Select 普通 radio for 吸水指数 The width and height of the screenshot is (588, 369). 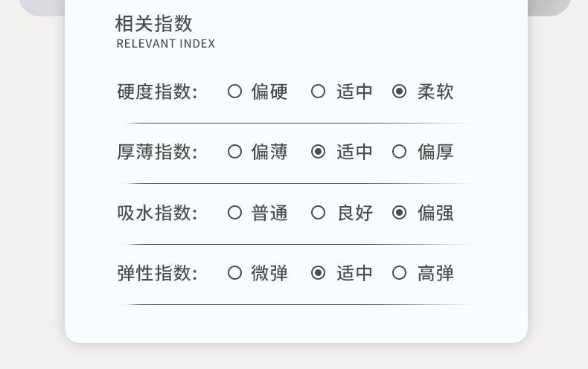pos(235,213)
